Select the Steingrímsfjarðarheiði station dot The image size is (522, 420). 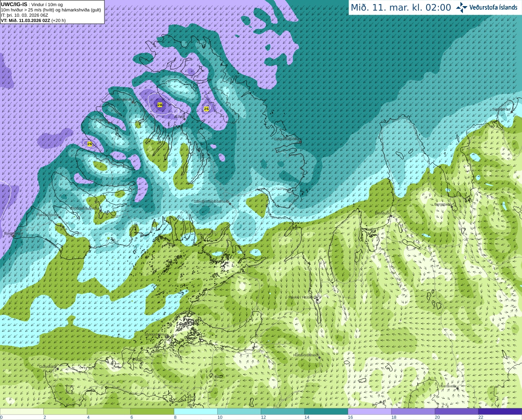click(230, 203)
